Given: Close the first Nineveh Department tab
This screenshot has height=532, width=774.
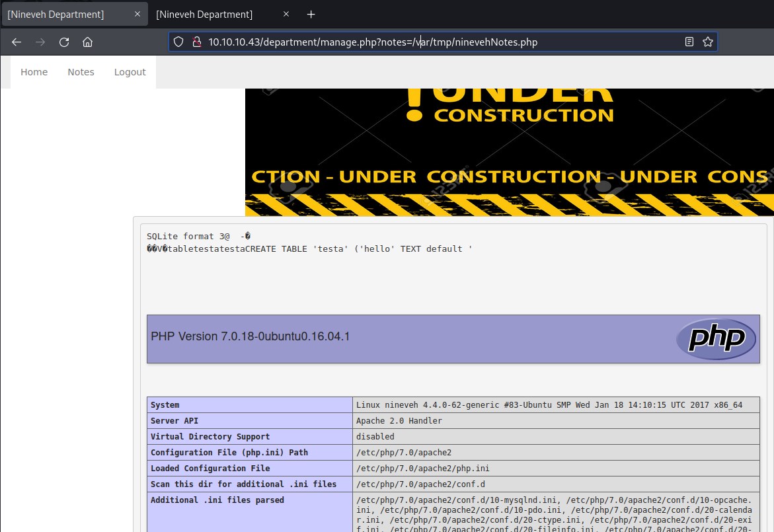Looking at the screenshot, I should 137,15.
